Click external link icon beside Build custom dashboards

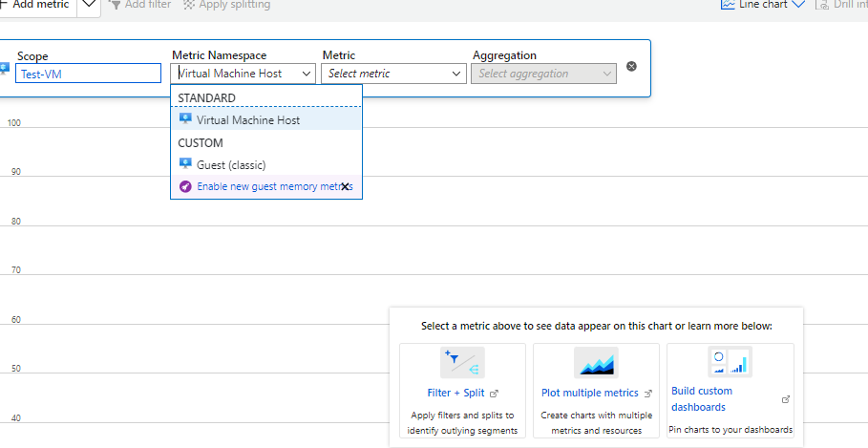point(786,399)
